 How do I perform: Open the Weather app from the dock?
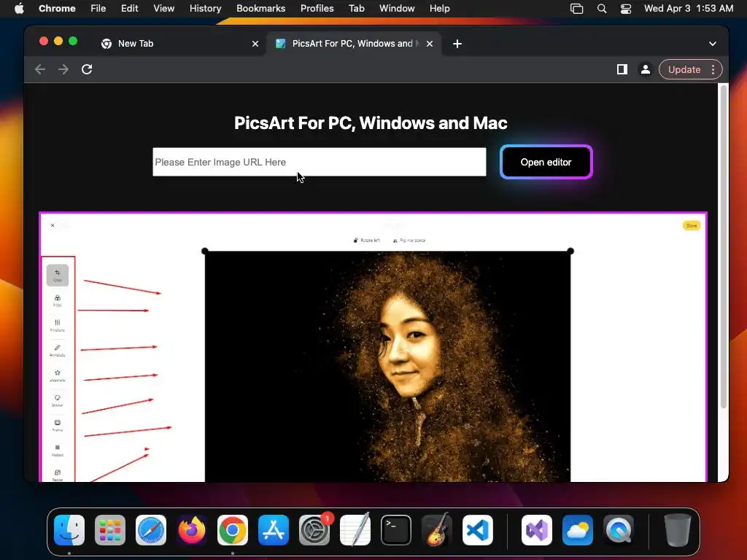coord(578,530)
